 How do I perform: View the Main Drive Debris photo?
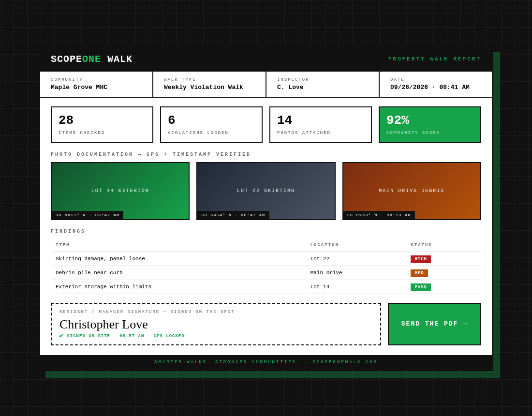[x=412, y=191]
